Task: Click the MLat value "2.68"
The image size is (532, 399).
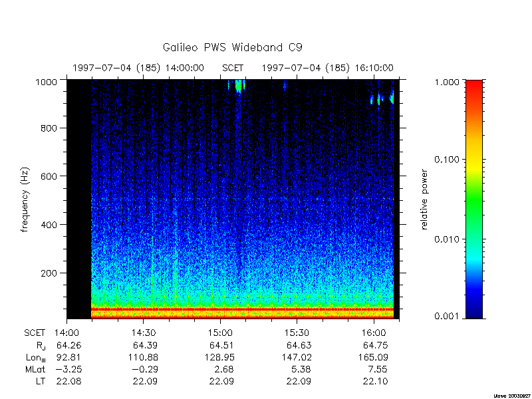Action: point(224,369)
